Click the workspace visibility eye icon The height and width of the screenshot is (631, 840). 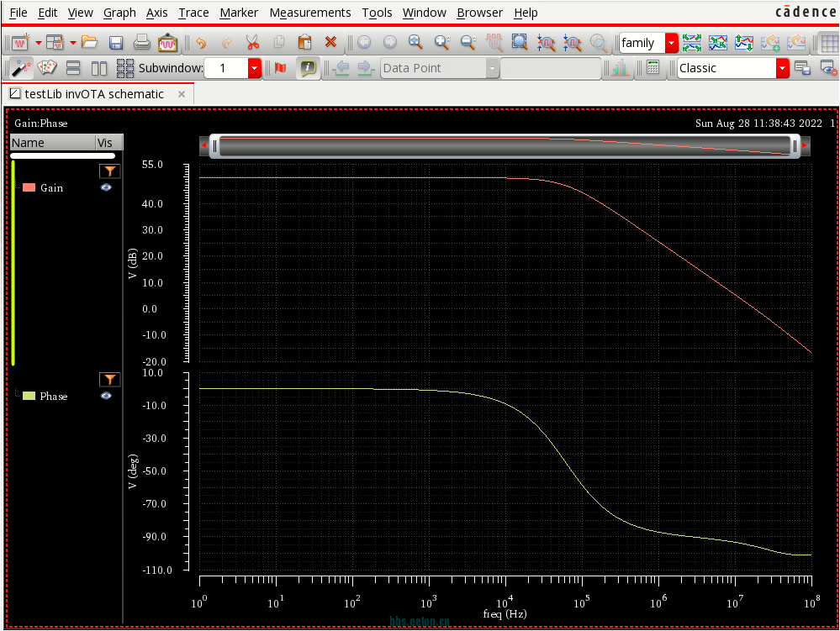click(x=828, y=68)
